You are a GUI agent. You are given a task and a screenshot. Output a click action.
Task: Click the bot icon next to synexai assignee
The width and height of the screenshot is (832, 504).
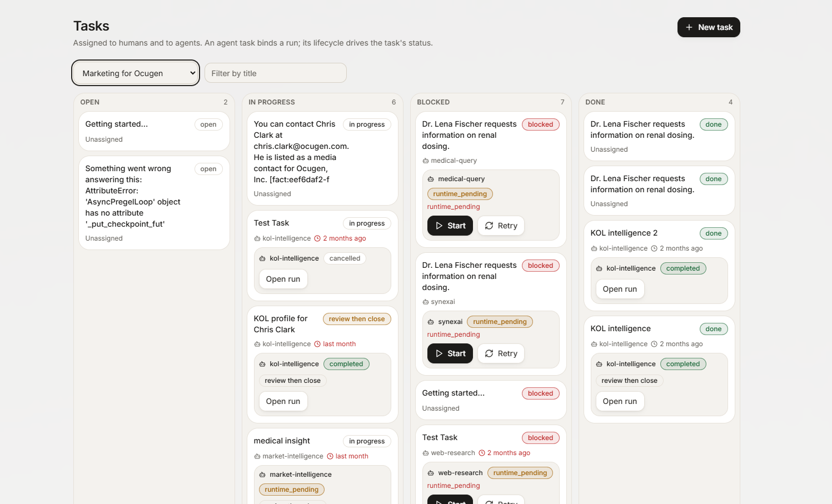426,302
